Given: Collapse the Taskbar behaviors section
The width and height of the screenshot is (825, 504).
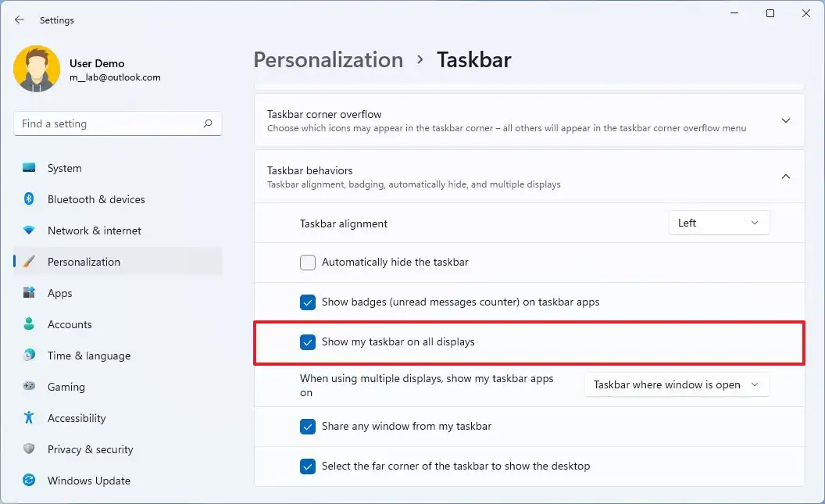Looking at the screenshot, I should click(786, 177).
